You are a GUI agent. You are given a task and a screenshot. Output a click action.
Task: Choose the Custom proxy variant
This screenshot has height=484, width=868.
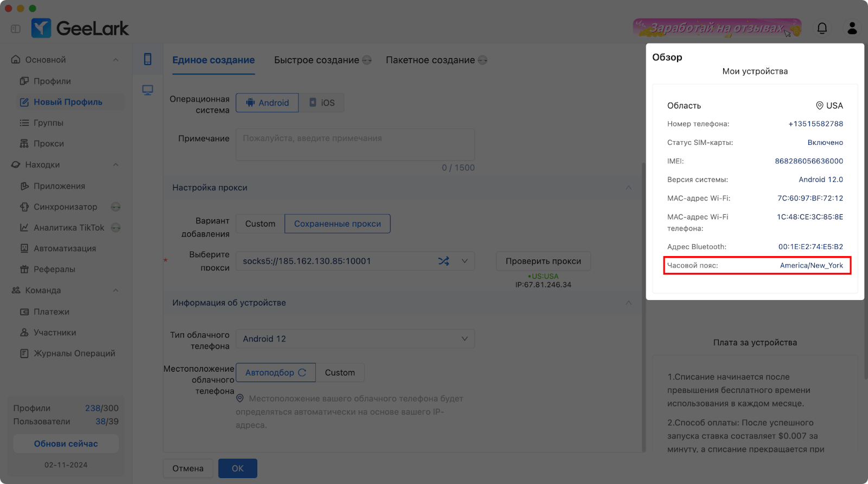[260, 224]
